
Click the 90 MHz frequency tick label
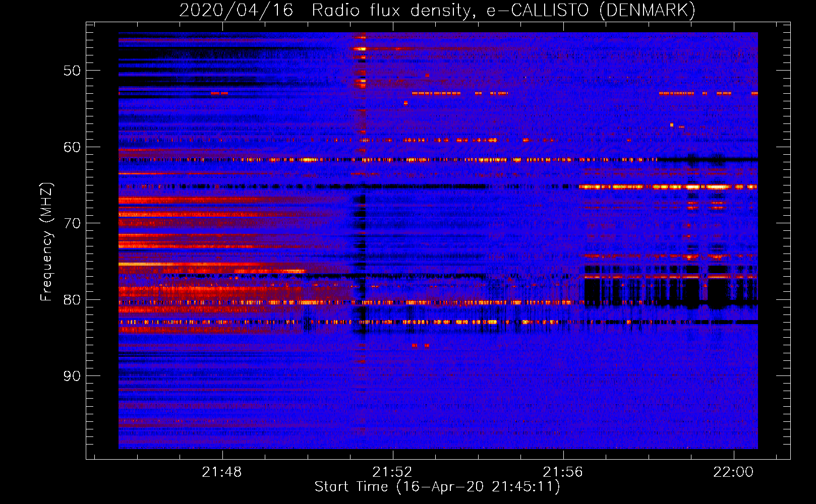point(72,376)
